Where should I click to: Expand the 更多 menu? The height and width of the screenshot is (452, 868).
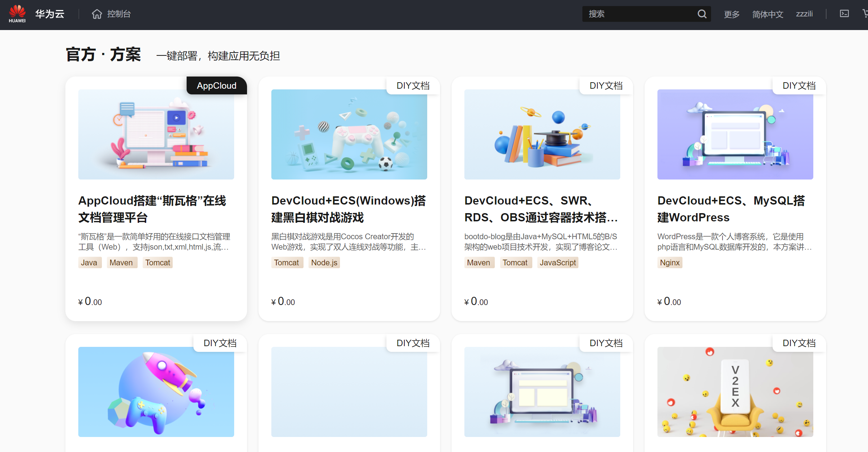[731, 14]
